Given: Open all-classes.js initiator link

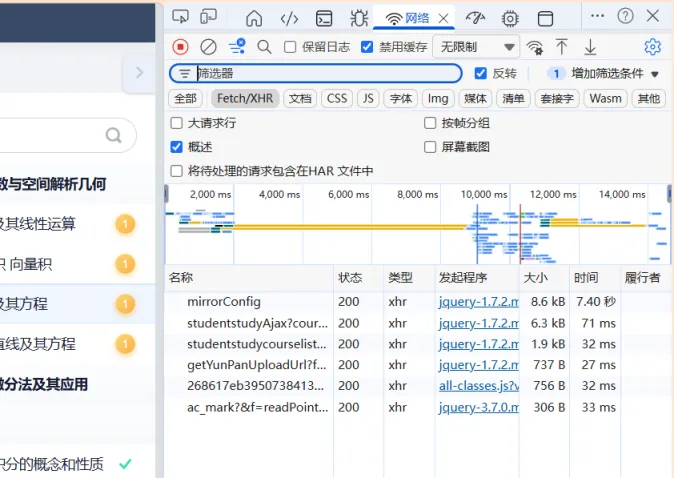Looking at the screenshot, I should coord(479,386).
